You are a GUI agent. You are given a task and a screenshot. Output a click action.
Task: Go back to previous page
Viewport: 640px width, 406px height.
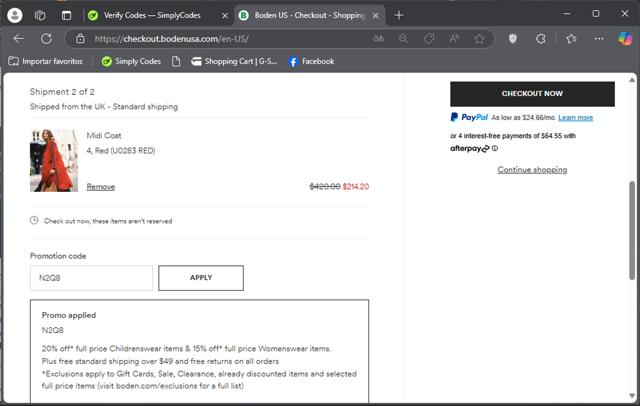[18, 39]
